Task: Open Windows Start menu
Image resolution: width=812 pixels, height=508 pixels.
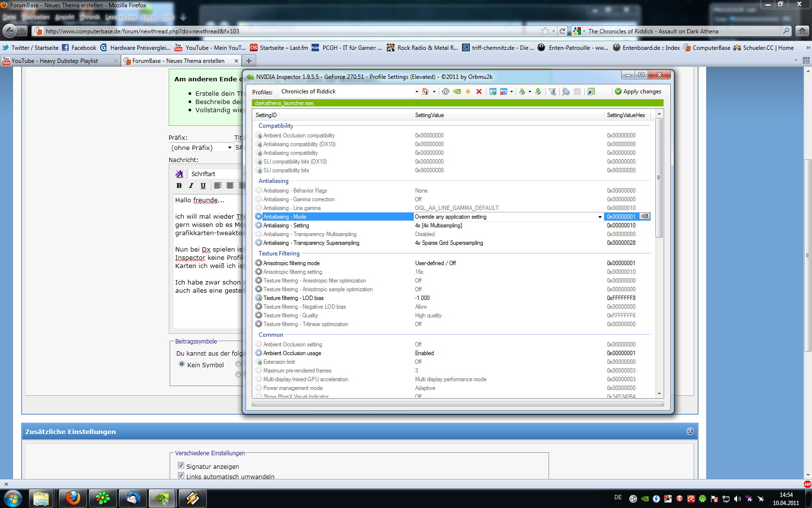Action: tap(12, 498)
